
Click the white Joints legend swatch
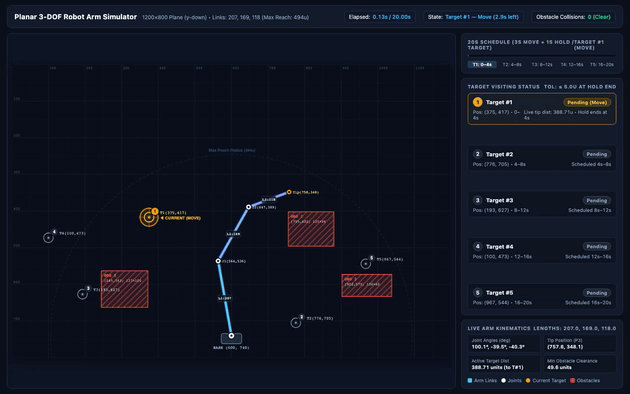(x=503, y=380)
